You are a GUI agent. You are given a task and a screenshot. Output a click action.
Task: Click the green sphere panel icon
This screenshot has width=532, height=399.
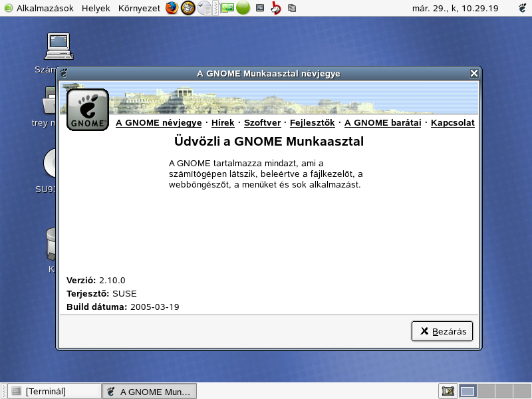[x=243, y=8]
